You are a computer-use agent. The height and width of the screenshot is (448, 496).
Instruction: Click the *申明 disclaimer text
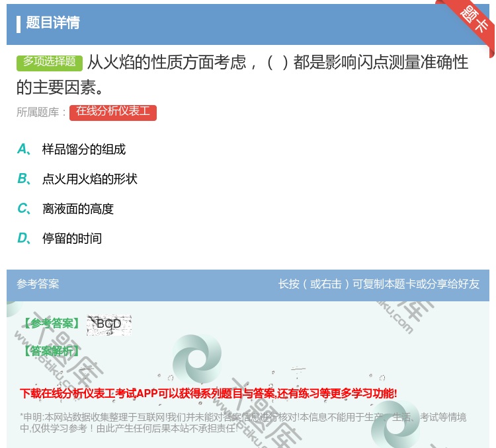(x=243, y=422)
